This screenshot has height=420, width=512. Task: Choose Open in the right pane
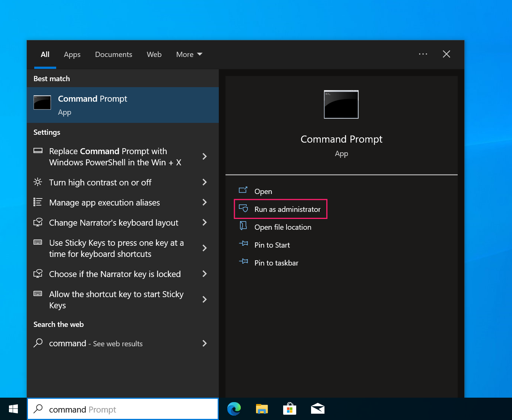coord(263,191)
